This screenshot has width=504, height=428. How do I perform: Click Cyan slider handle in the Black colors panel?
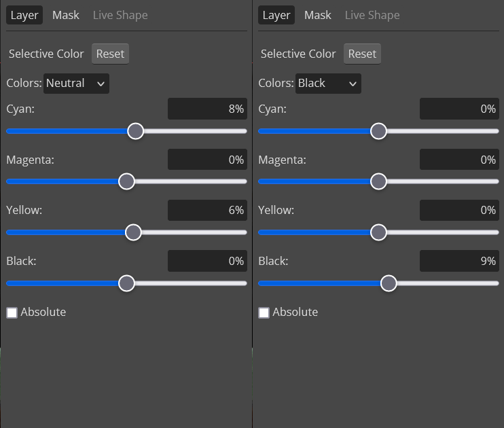coord(378,131)
